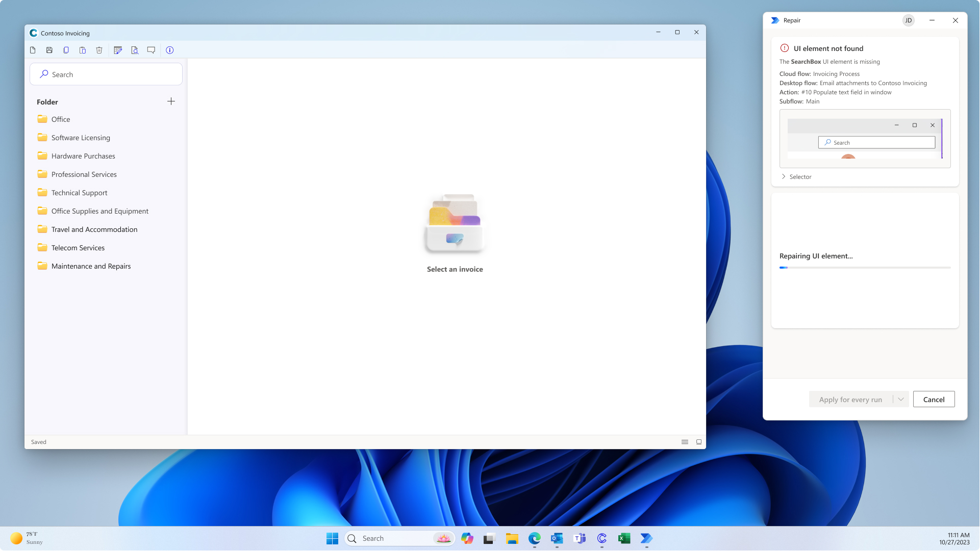Click the document search preview icon
The height and width of the screenshot is (551, 980).
click(x=135, y=50)
